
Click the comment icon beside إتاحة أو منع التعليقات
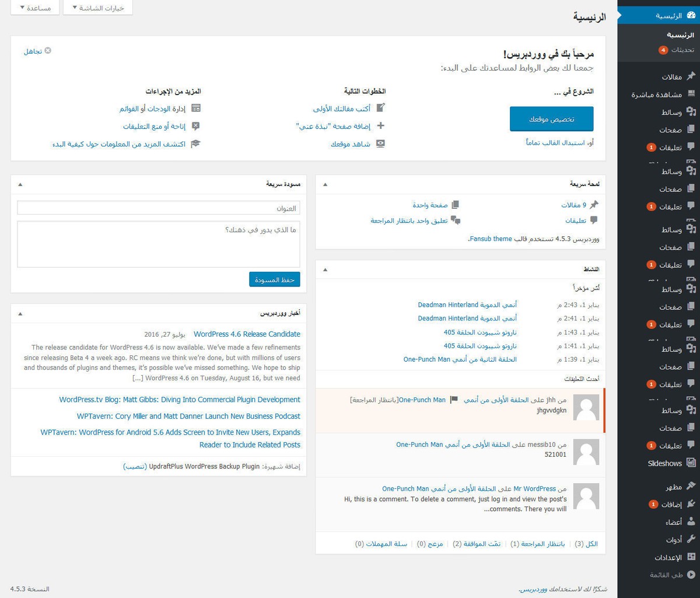click(196, 125)
